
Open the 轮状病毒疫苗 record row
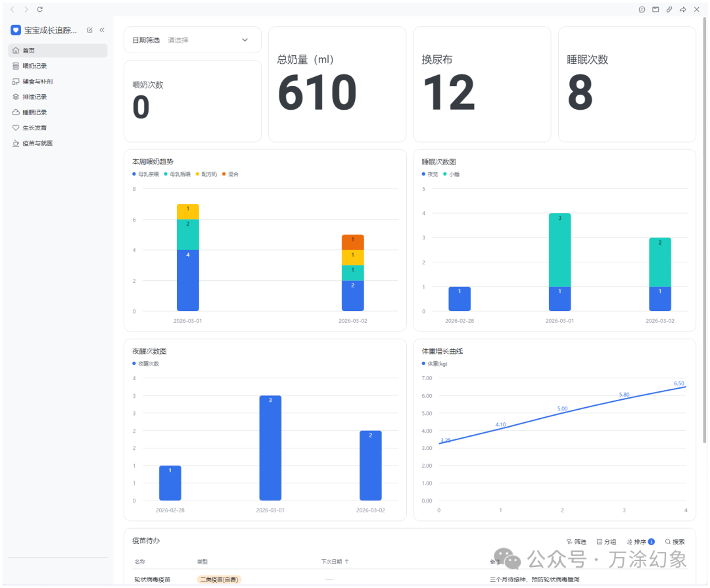click(410, 579)
